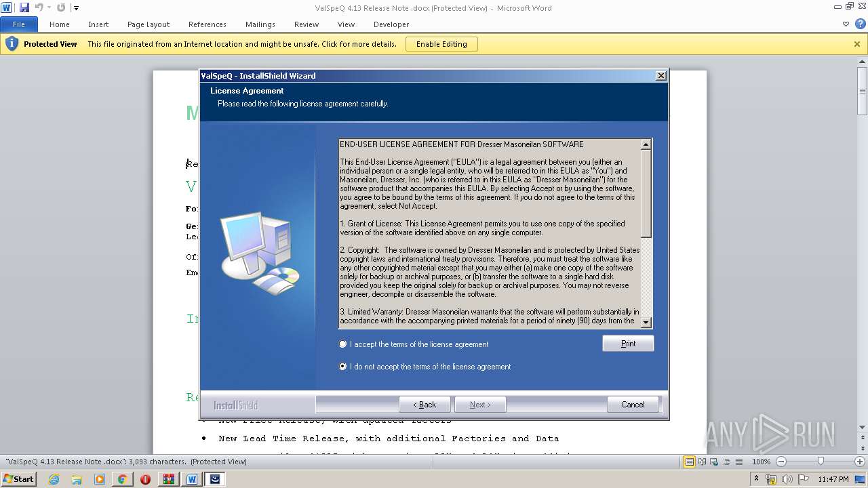868x488 pixels.
Task: Switch to Word via its taskbar button
Action: pos(192,479)
